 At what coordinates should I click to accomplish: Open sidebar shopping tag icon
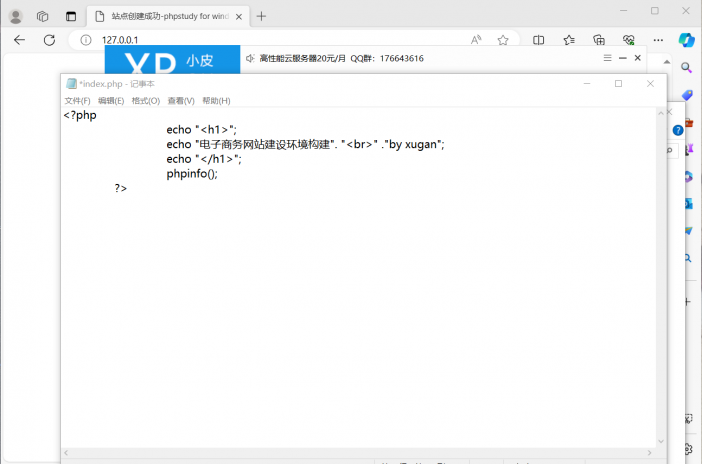pyautogui.click(x=687, y=95)
